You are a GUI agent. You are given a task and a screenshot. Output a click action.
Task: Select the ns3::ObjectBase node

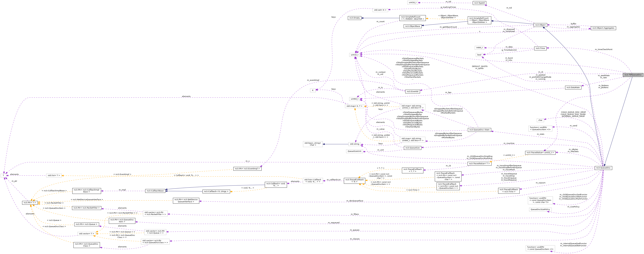(x=412, y=26)
